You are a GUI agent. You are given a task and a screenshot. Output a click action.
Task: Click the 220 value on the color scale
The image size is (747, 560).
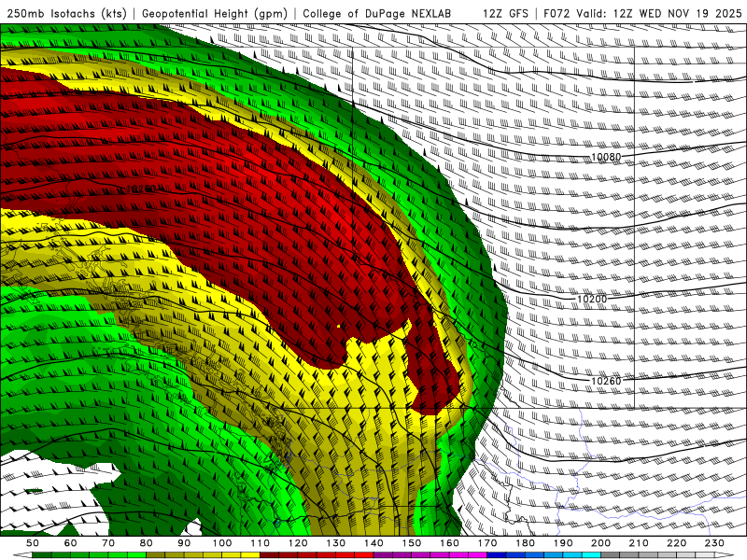coord(676,543)
